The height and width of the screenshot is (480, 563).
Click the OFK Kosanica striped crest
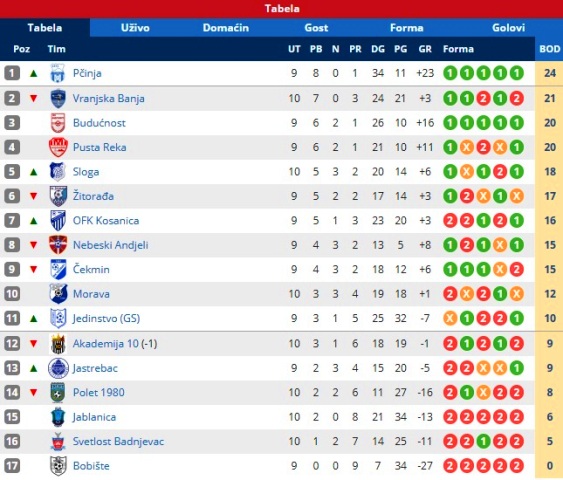pos(57,220)
